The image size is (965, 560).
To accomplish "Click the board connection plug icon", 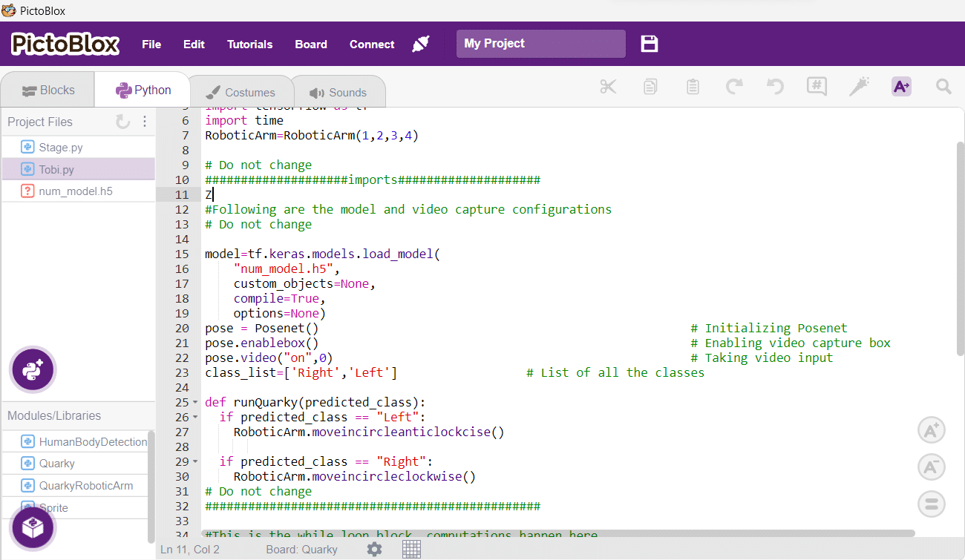I will 421,44.
